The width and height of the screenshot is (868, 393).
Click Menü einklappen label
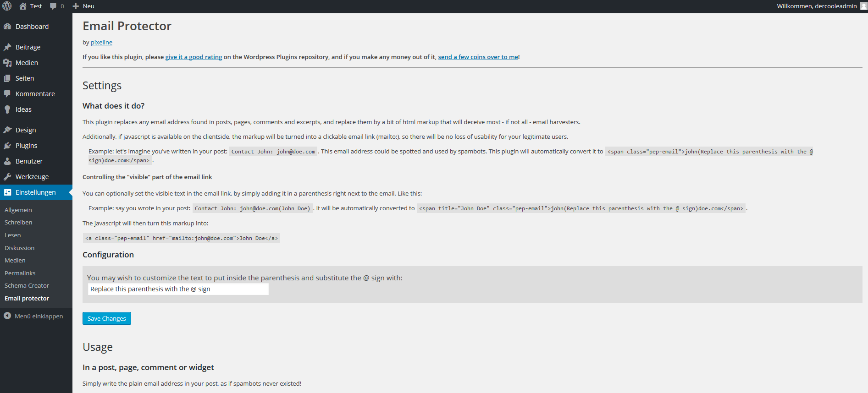(39, 316)
